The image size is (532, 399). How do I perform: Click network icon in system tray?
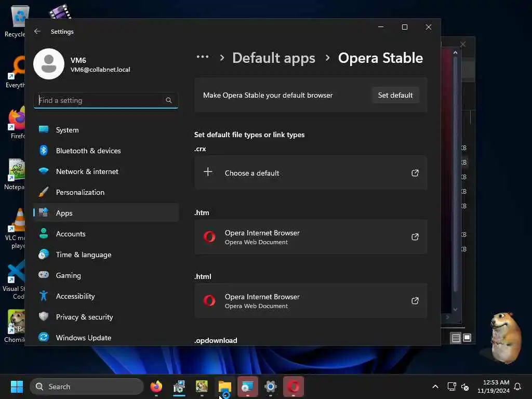[x=451, y=387]
